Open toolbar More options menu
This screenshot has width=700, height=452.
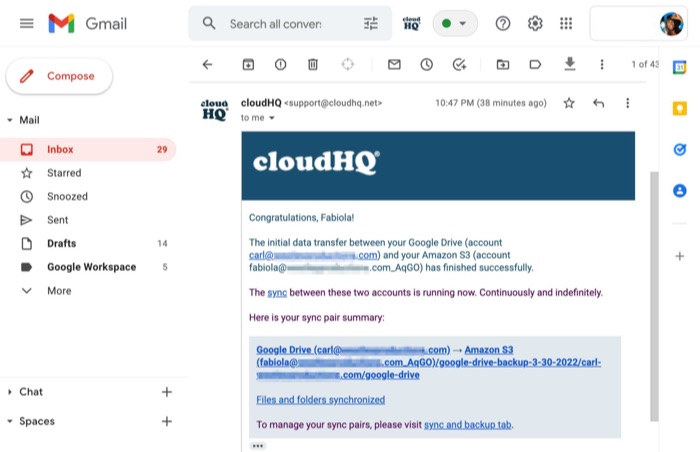coord(602,65)
